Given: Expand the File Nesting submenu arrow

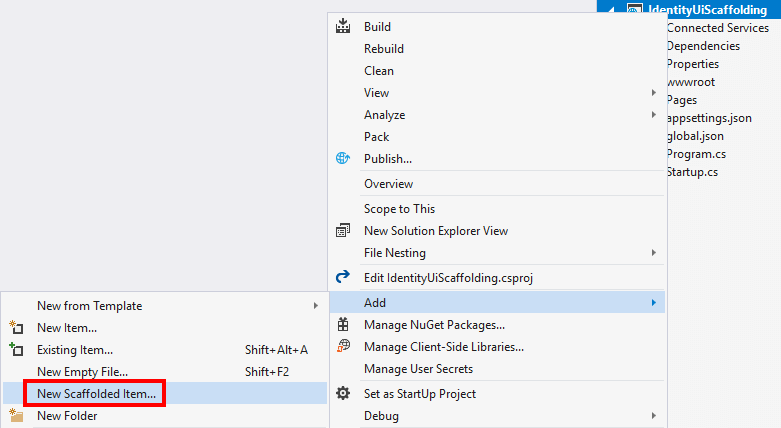Looking at the screenshot, I should pyautogui.click(x=654, y=253).
